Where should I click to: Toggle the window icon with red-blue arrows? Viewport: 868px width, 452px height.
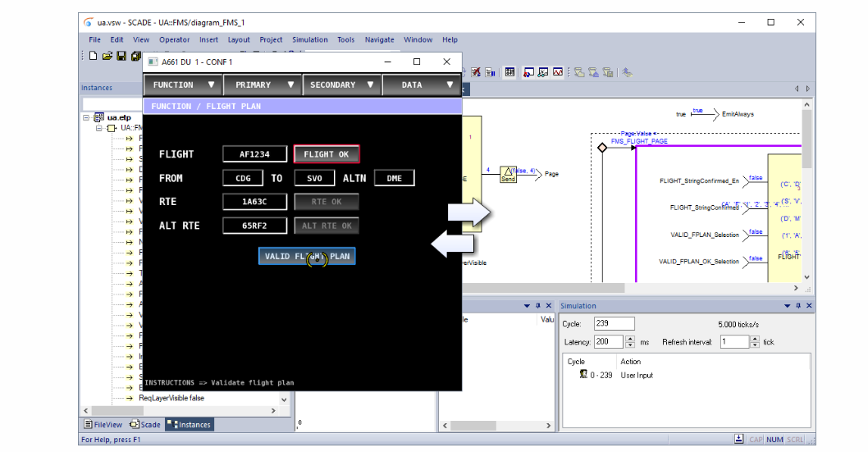click(x=528, y=72)
